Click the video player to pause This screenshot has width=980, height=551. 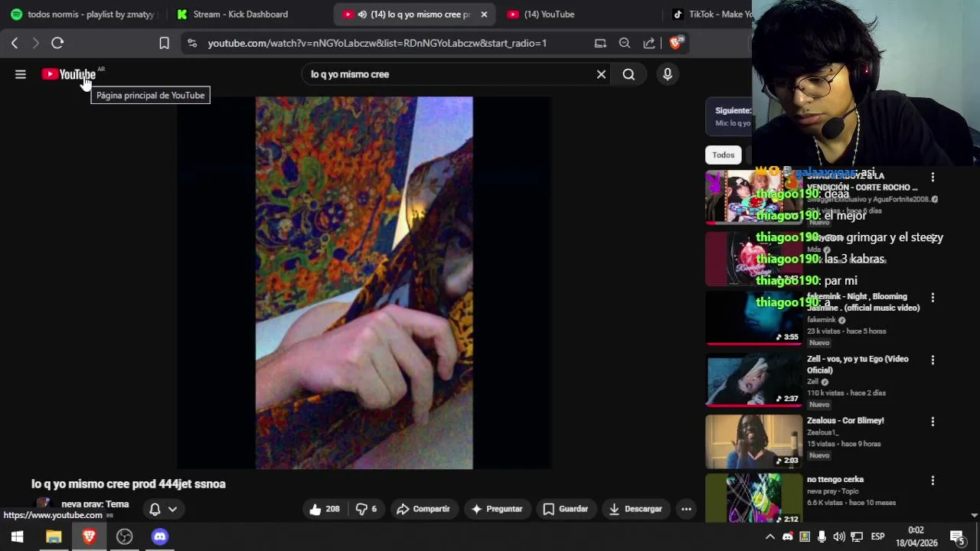(364, 282)
